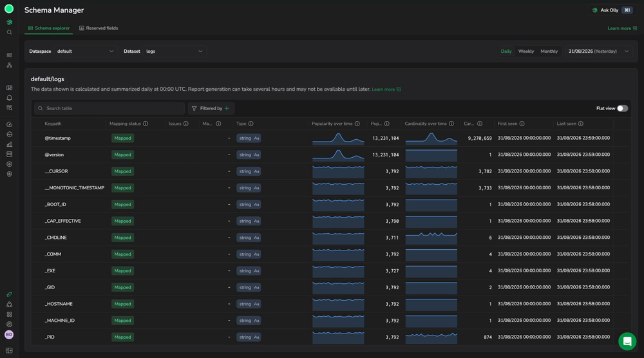
Task: Click the First seen info icon
Action: pyautogui.click(x=522, y=124)
